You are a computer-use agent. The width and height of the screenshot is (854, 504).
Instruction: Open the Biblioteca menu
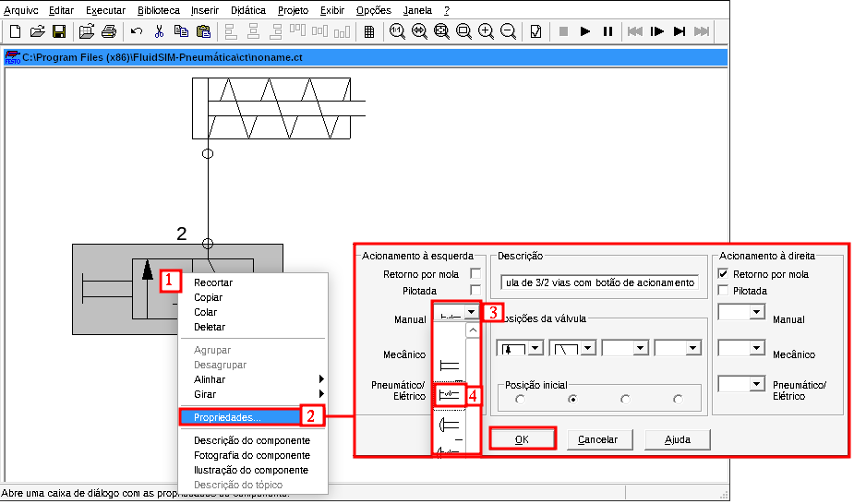pos(159,10)
